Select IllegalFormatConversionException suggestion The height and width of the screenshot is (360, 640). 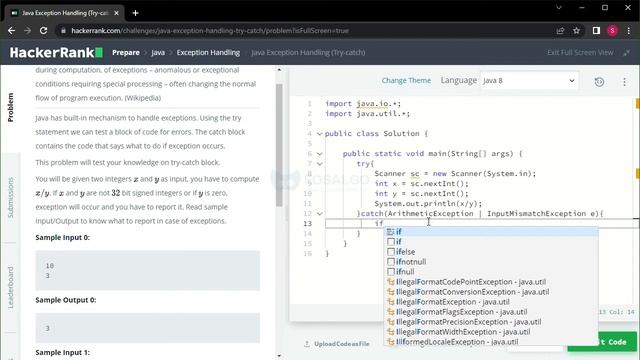point(491,292)
